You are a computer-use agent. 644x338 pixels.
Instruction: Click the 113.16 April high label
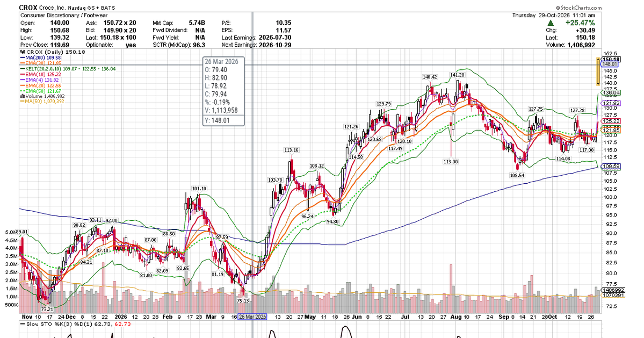(x=291, y=150)
